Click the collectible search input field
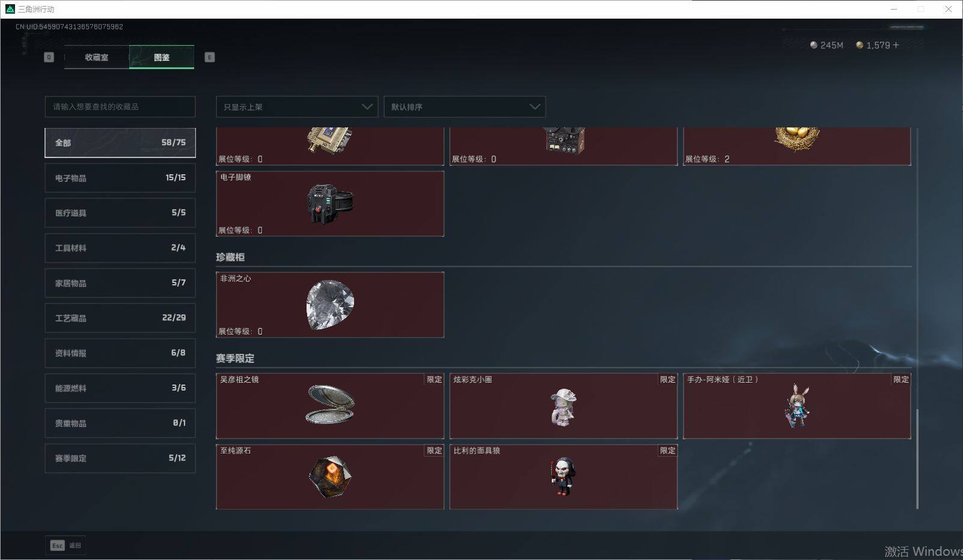Image resolution: width=963 pixels, height=560 pixels. coord(120,107)
